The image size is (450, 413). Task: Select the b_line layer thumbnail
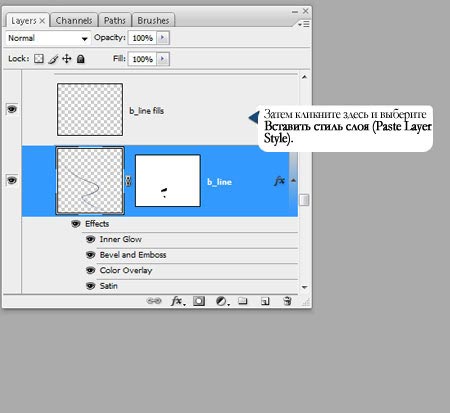(90, 181)
